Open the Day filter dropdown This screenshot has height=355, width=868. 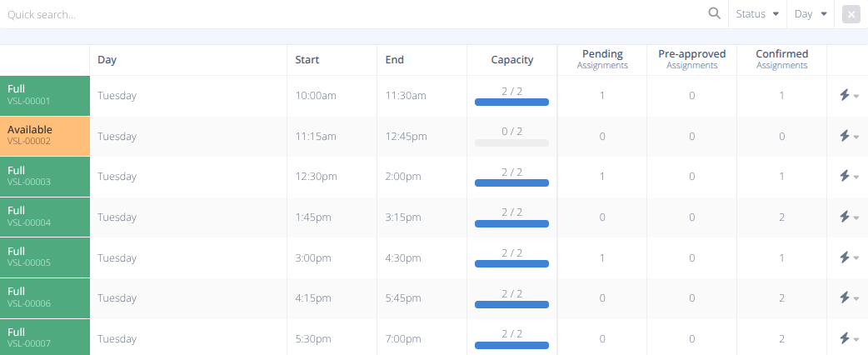[x=811, y=14]
